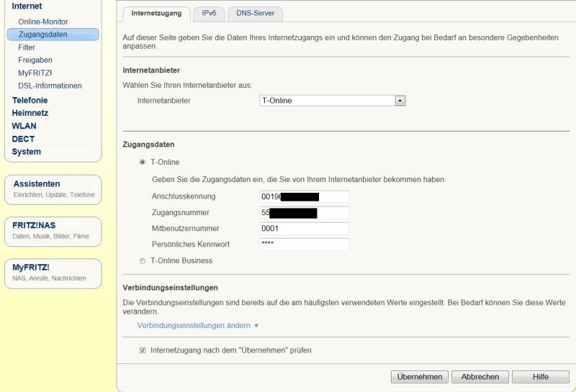576x392 pixels.
Task: Toggle Internetzugang nach dem Übernehmen prüfen checkbox
Action: click(x=142, y=350)
